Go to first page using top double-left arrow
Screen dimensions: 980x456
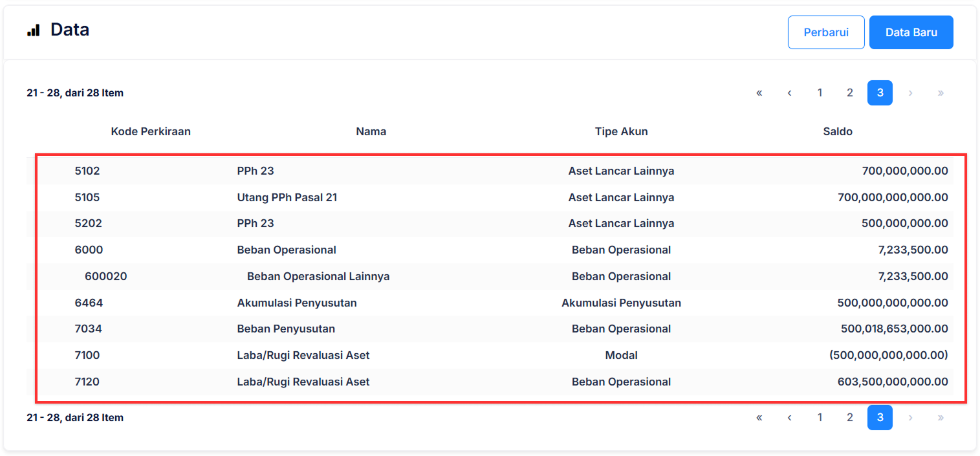759,92
